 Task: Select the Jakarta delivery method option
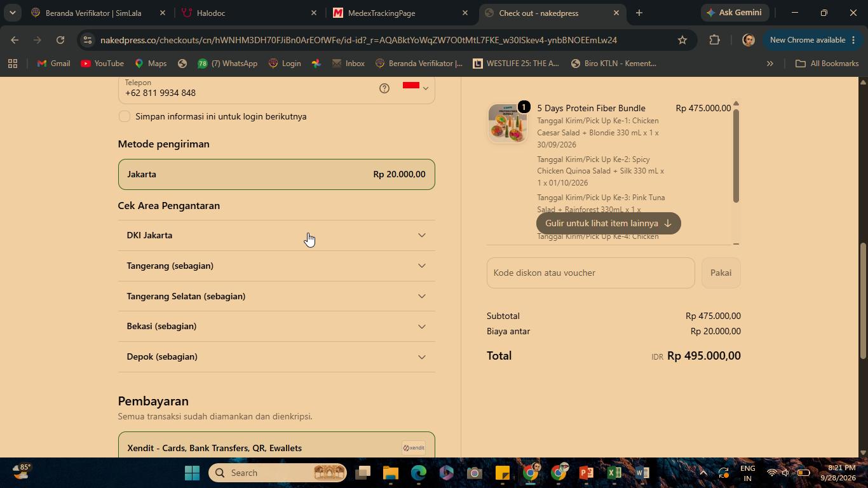coord(276,174)
